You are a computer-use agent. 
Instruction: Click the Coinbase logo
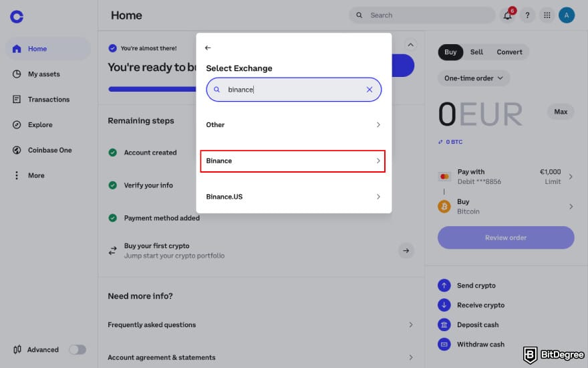point(17,17)
